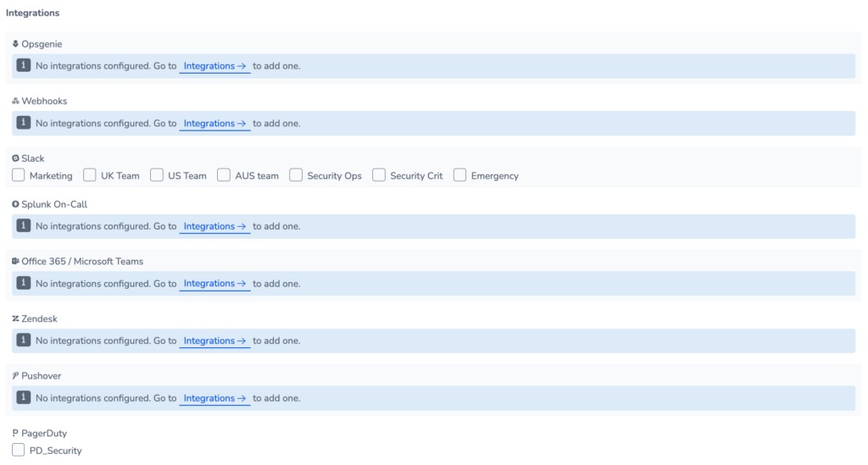This screenshot has height=465, width=868.
Task: Click the Splunk On-Call section label
Action: (54, 204)
